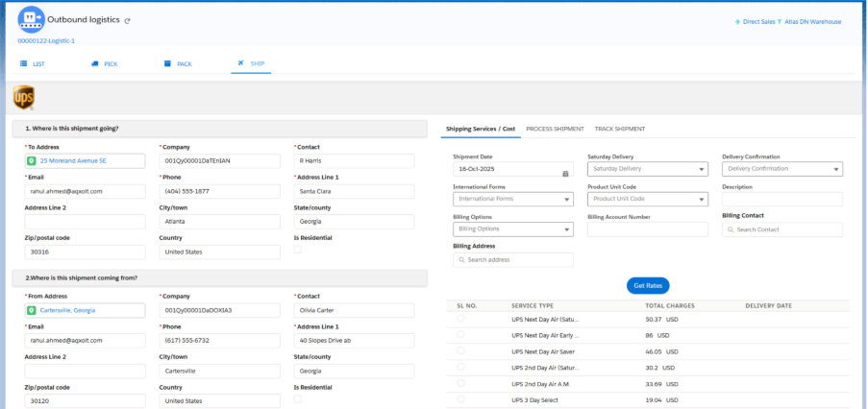Expand the Billing Options dropdown
This screenshot has height=409, width=868.
512,229
